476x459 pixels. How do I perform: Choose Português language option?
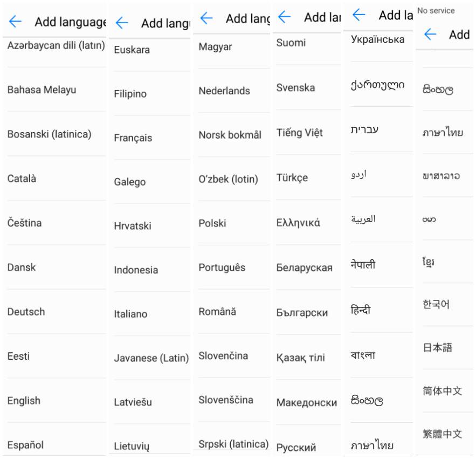pyautogui.click(x=222, y=268)
